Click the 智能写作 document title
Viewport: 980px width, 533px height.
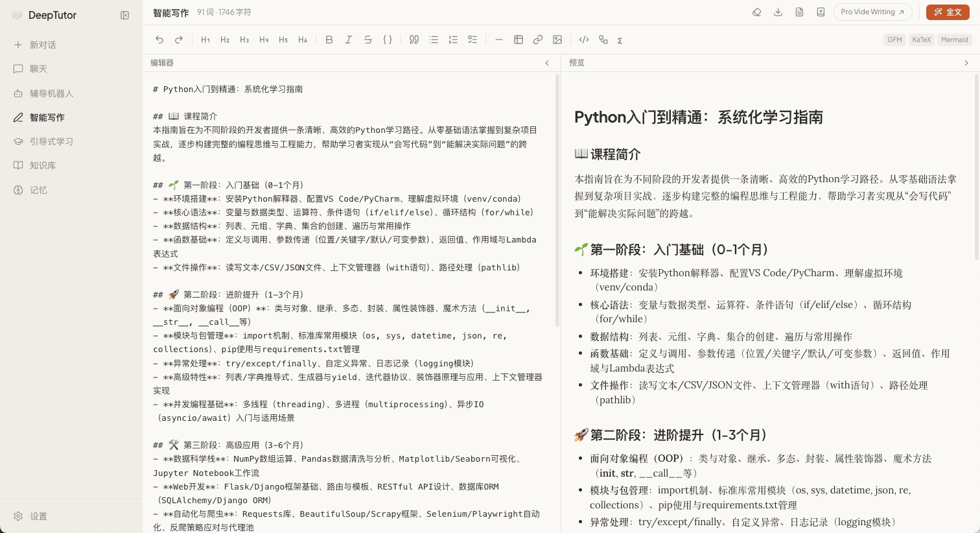coord(171,12)
